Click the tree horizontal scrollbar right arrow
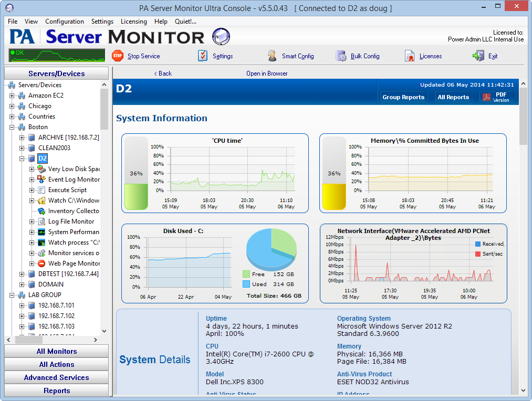The width and height of the screenshot is (532, 401). [x=96, y=340]
